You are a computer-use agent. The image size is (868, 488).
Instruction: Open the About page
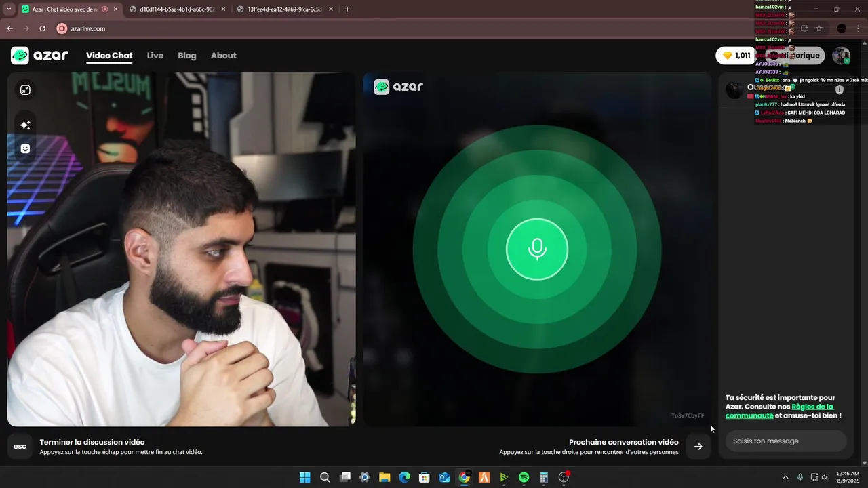click(x=224, y=56)
